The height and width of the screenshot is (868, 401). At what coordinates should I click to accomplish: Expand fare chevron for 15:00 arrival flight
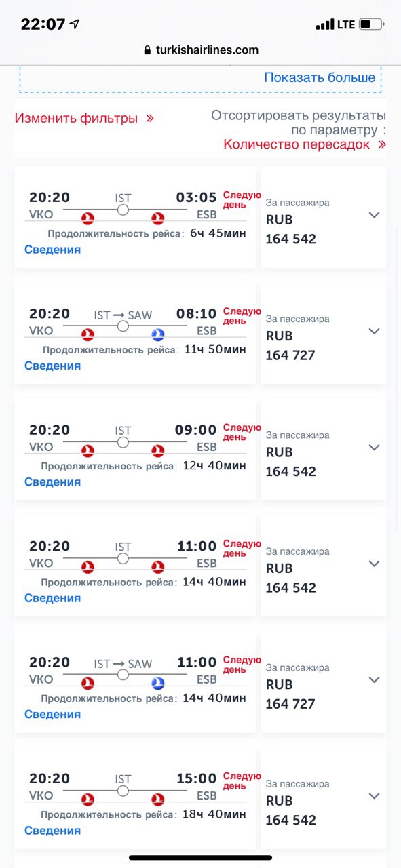point(374,796)
